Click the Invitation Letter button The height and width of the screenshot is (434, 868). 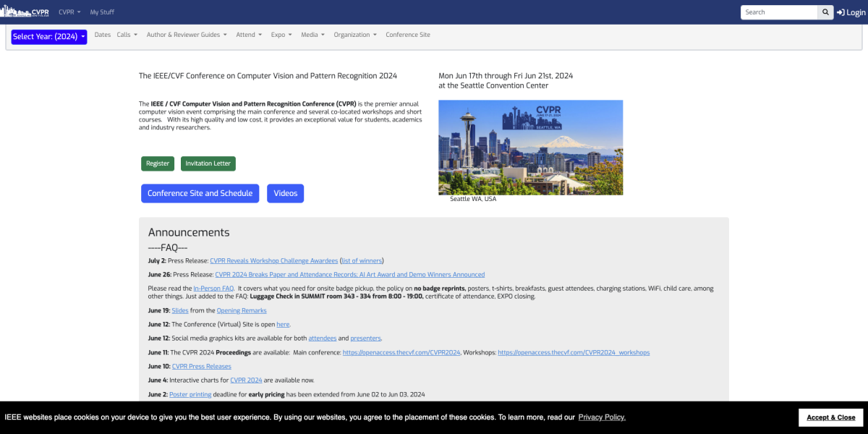pos(208,163)
